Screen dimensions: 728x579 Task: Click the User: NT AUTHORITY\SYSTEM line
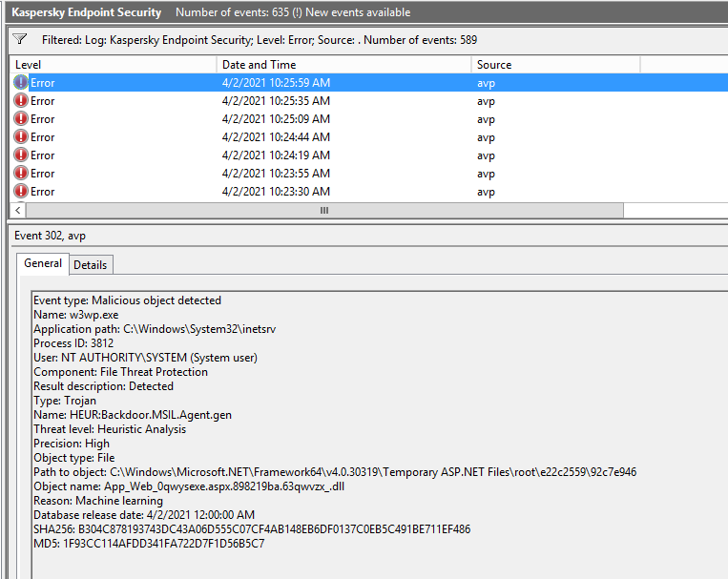[145, 358]
